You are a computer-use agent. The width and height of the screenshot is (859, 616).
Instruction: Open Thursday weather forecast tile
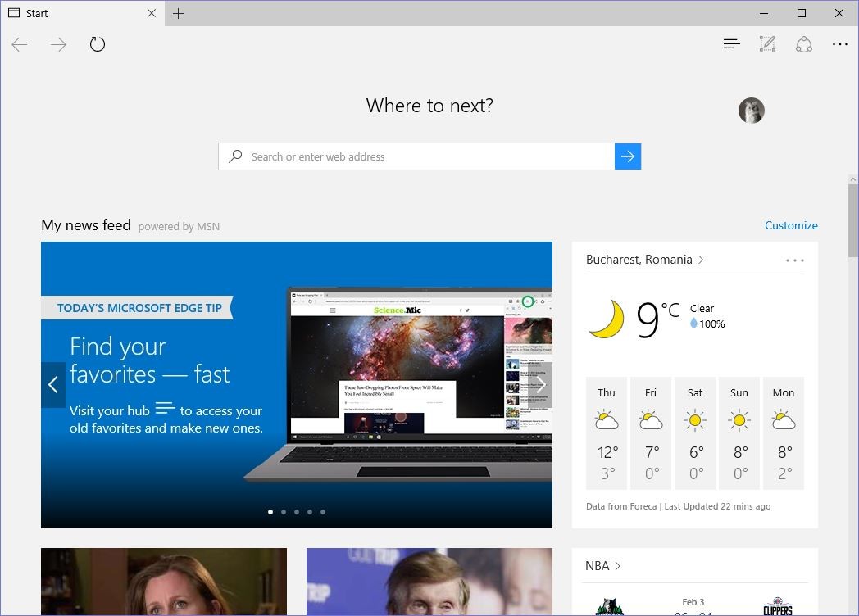pyautogui.click(x=607, y=433)
